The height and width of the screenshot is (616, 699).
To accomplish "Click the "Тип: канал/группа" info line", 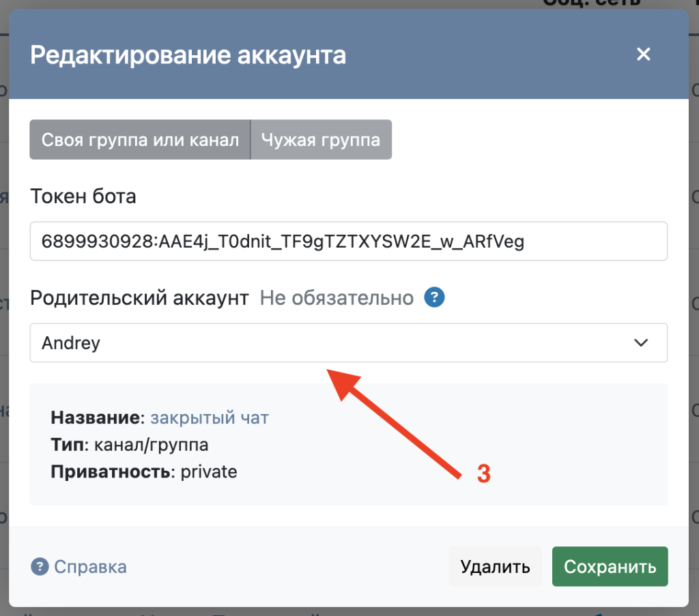I will click(x=130, y=445).
